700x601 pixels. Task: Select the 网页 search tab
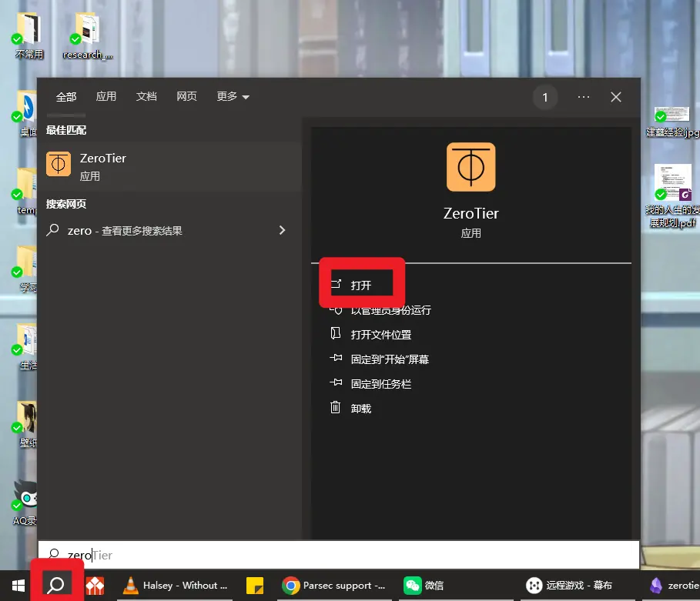click(x=186, y=97)
